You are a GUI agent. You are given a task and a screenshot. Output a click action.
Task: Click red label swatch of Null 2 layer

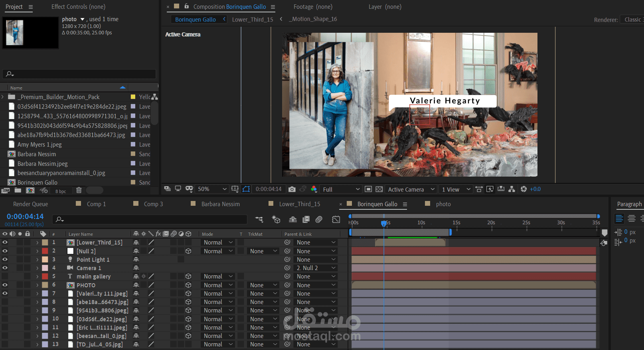(x=45, y=251)
